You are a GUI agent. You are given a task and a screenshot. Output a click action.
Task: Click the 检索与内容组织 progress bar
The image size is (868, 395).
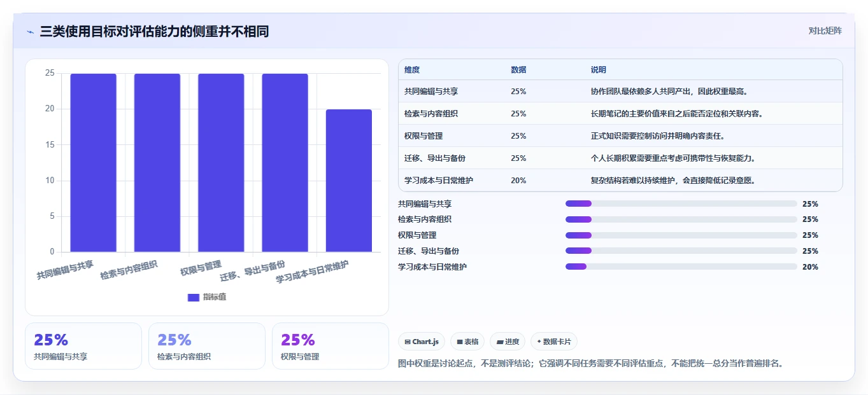681,219
